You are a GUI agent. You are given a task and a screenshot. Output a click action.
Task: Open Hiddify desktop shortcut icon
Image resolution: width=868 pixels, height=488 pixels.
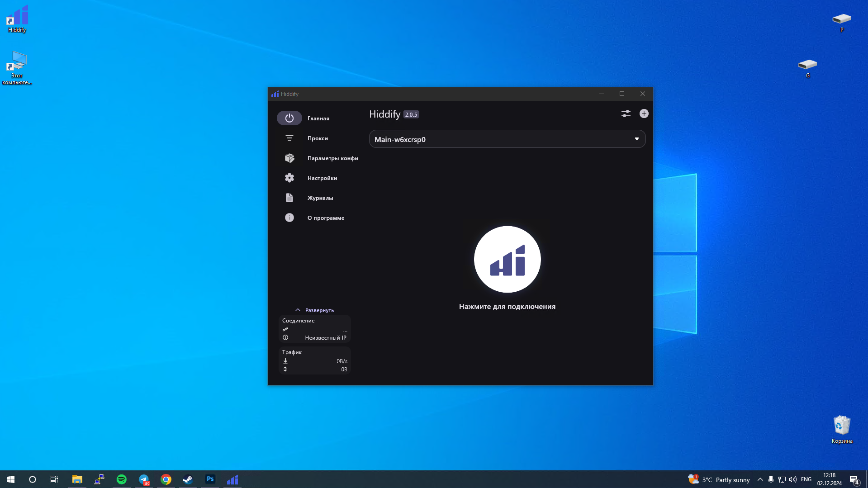(17, 19)
